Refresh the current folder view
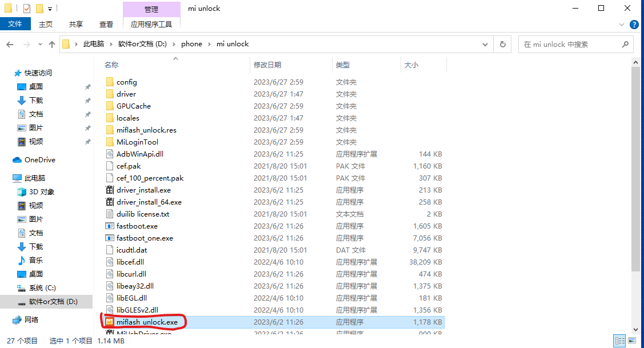This screenshot has width=644, height=348. pyautogui.click(x=503, y=44)
